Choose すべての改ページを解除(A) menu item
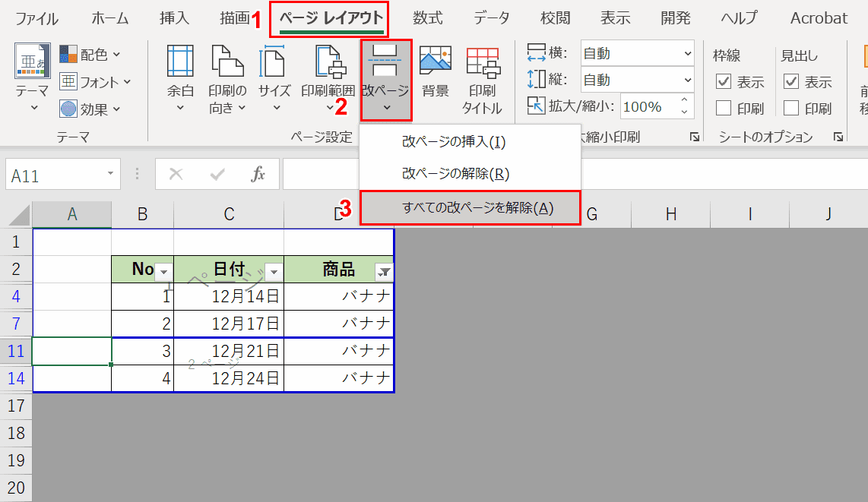This screenshot has width=868, height=502. (x=470, y=208)
